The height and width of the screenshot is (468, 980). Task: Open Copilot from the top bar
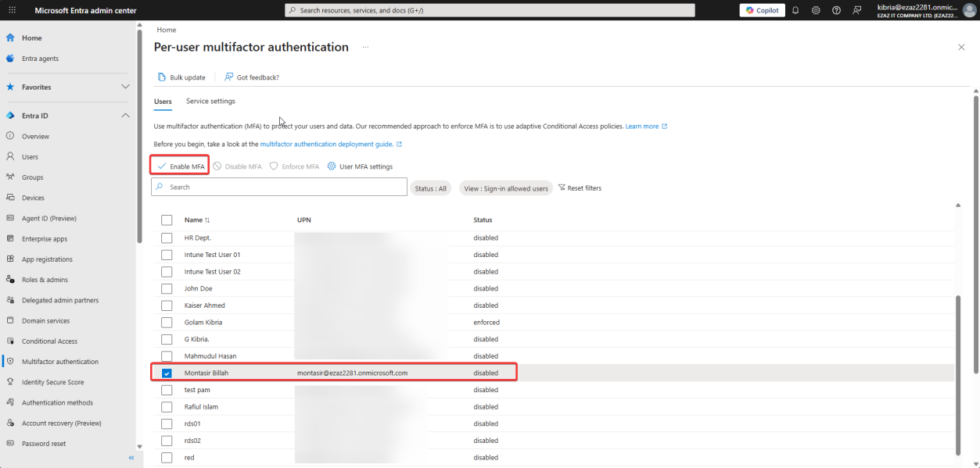pyautogui.click(x=762, y=10)
